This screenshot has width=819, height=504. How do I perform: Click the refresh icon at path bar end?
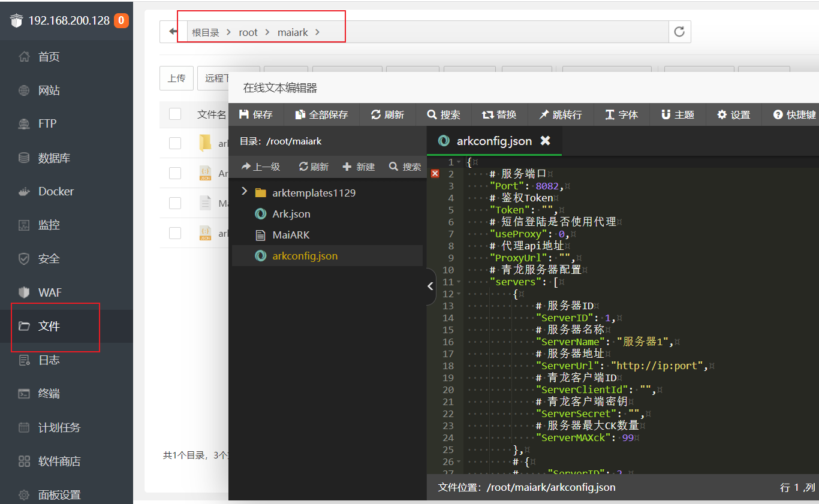coord(679,32)
